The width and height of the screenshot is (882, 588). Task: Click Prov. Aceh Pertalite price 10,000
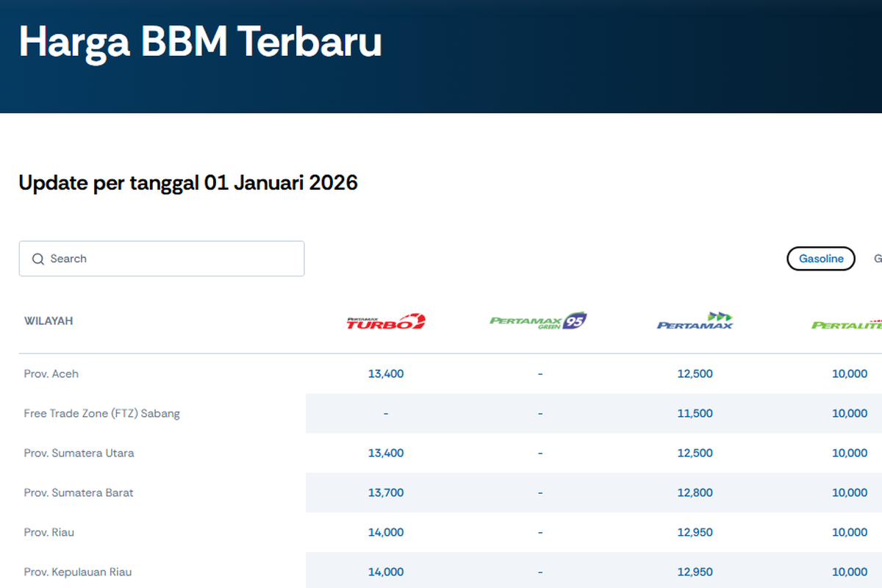pyautogui.click(x=850, y=373)
